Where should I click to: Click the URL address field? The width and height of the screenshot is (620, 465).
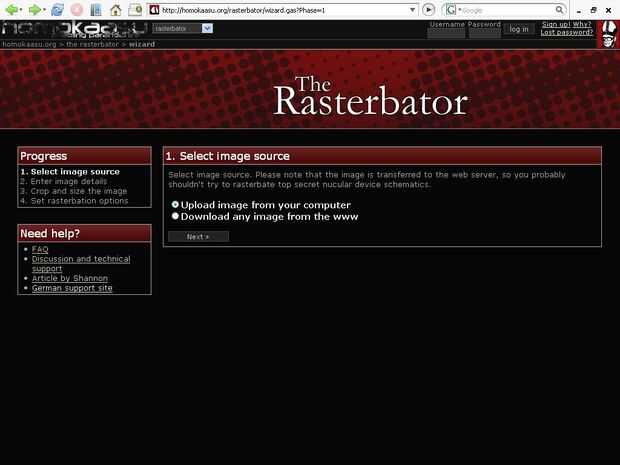(284, 10)
